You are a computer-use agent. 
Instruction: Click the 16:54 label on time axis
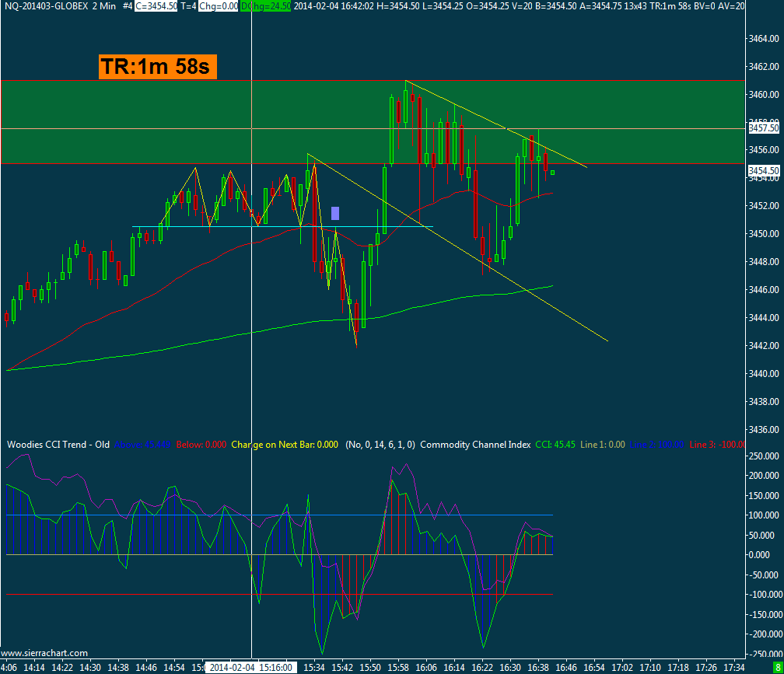tap(594, 668)
